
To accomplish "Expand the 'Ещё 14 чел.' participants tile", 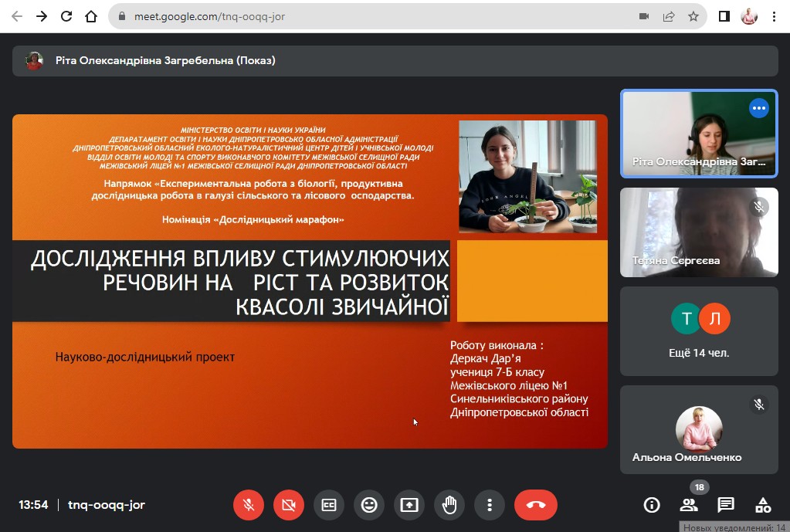I will [x=699, y=332].
